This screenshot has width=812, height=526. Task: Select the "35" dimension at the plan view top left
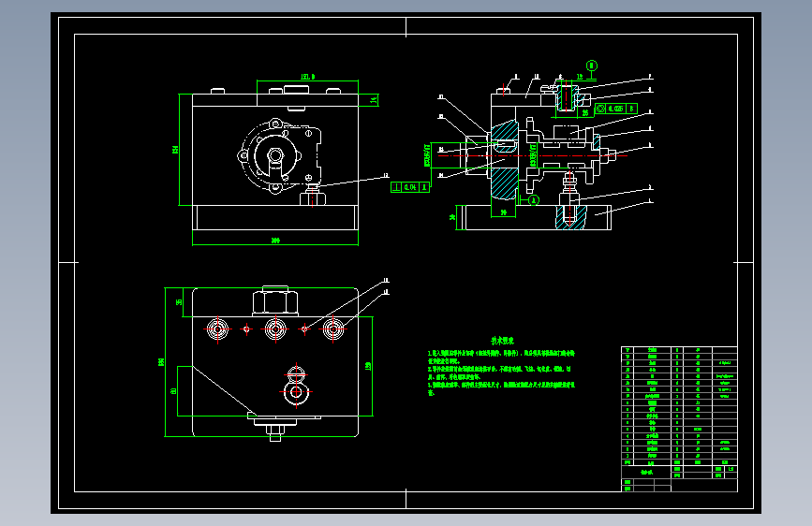179,301
